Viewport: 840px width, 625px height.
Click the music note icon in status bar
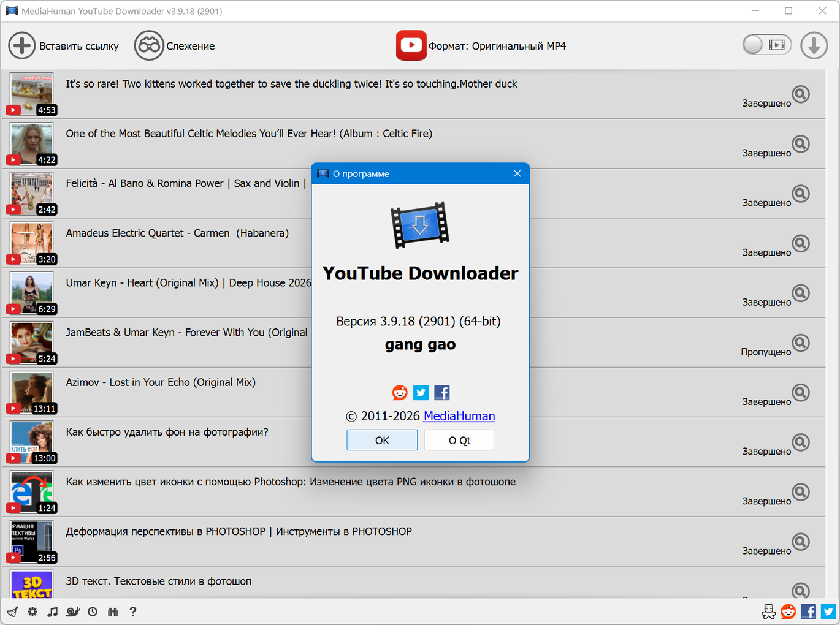(x=53, y=612)
